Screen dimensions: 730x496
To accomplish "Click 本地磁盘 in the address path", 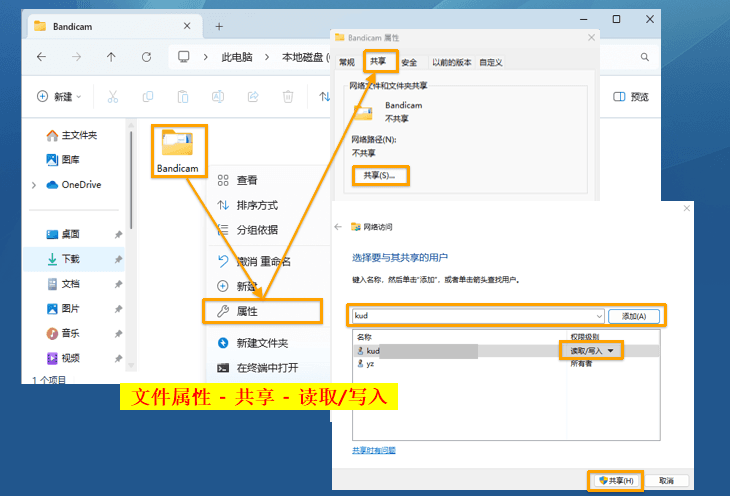I will 302,57.
